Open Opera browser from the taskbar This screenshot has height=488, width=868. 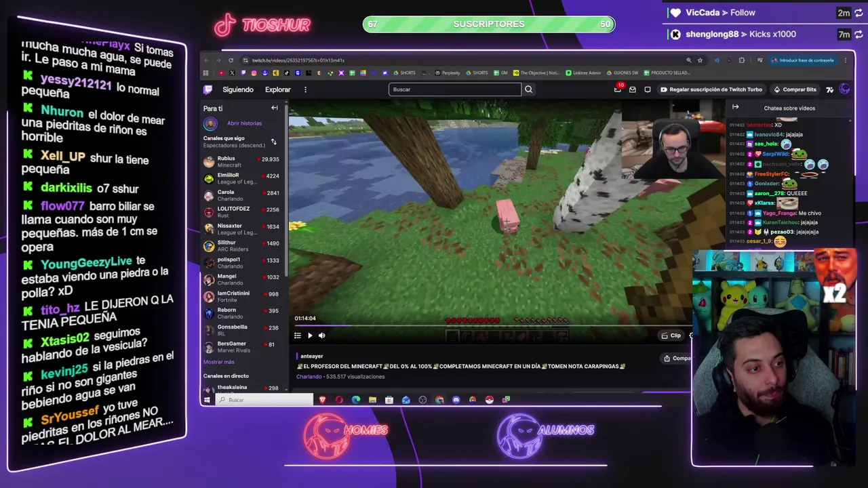(339, 400)
